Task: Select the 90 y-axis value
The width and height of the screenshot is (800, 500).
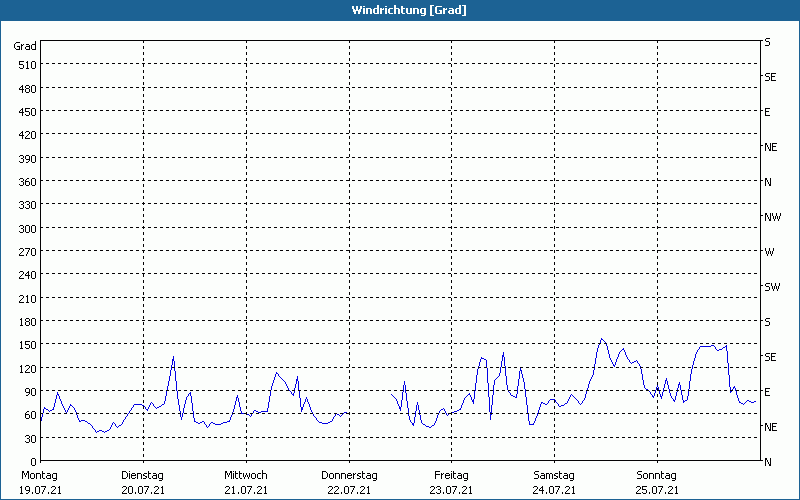Action: [x=31, y=392]
